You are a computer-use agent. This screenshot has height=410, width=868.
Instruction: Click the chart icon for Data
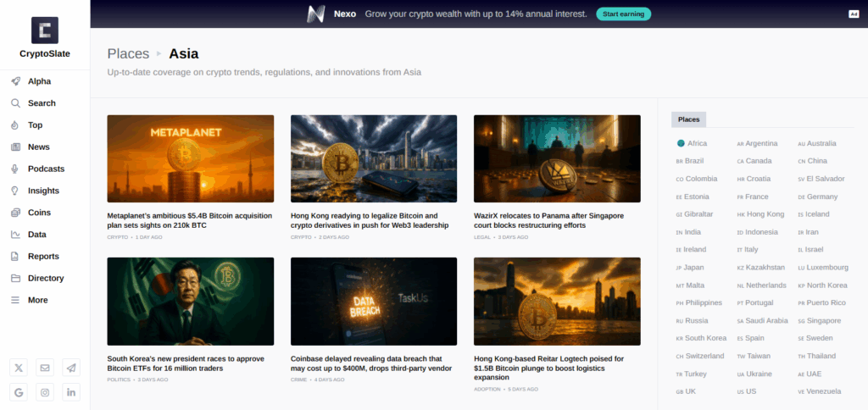click(x=16, y=234)
